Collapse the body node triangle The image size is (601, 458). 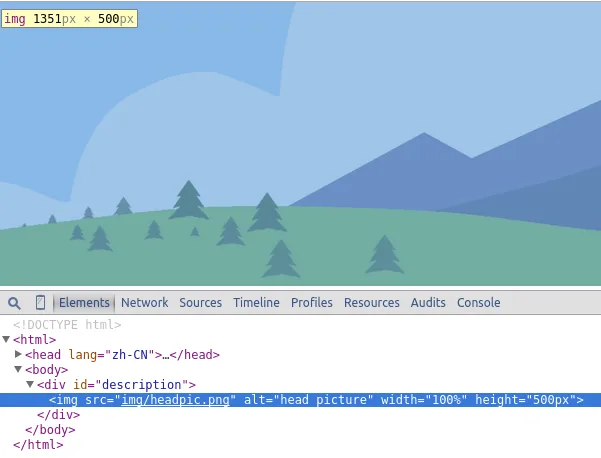pyautogui.click(x=19, y=370)
